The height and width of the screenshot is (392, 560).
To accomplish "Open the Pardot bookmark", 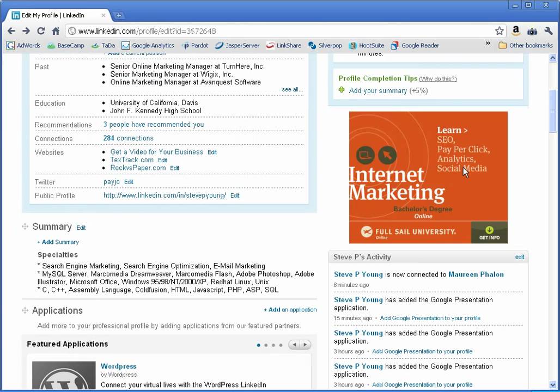I will (194, 45).
